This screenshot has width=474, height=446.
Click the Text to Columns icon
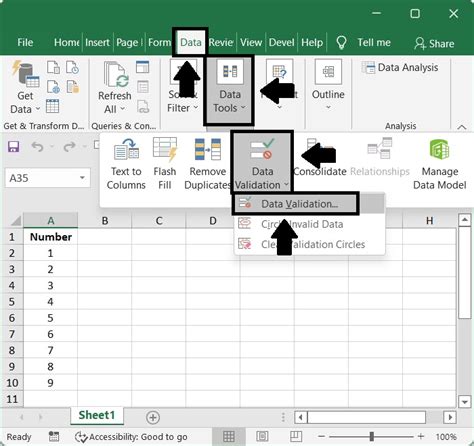click(x=126, y=149)
